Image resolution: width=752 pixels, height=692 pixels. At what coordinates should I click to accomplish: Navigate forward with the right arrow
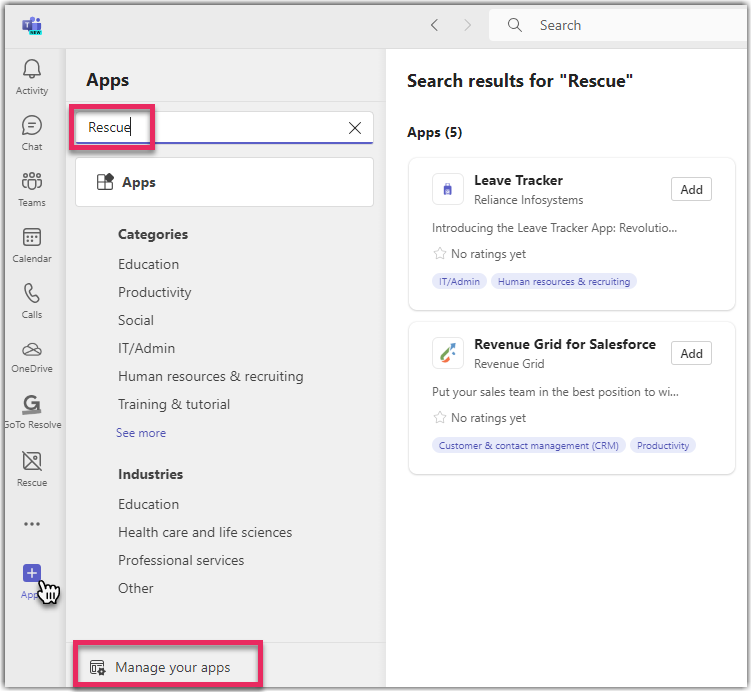[468, 25]
